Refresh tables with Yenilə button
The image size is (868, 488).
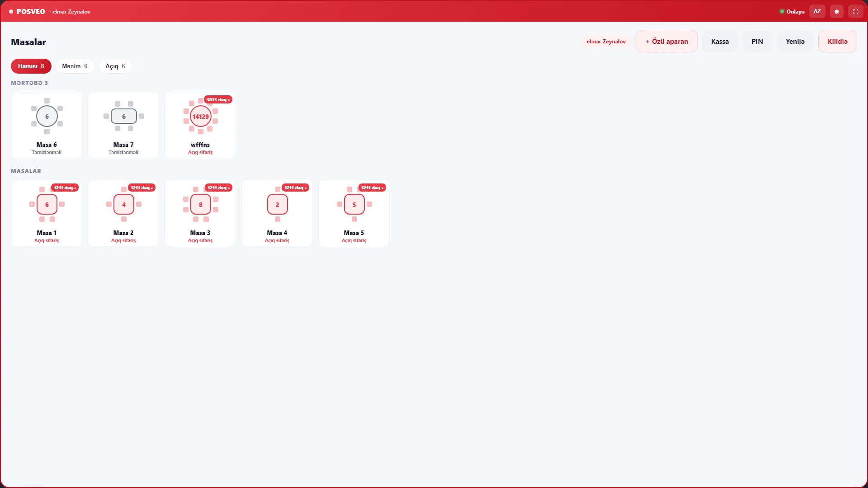(795, 42)
